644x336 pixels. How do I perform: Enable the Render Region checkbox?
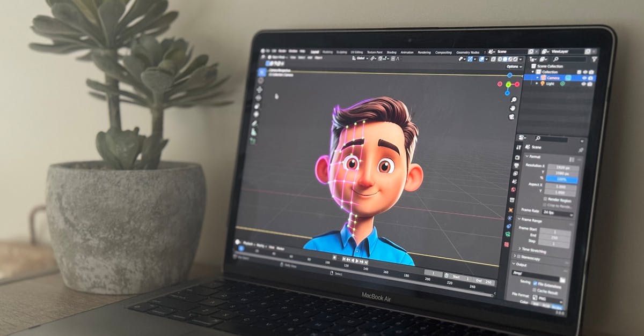pyautogui.click(x=544, y=199)
